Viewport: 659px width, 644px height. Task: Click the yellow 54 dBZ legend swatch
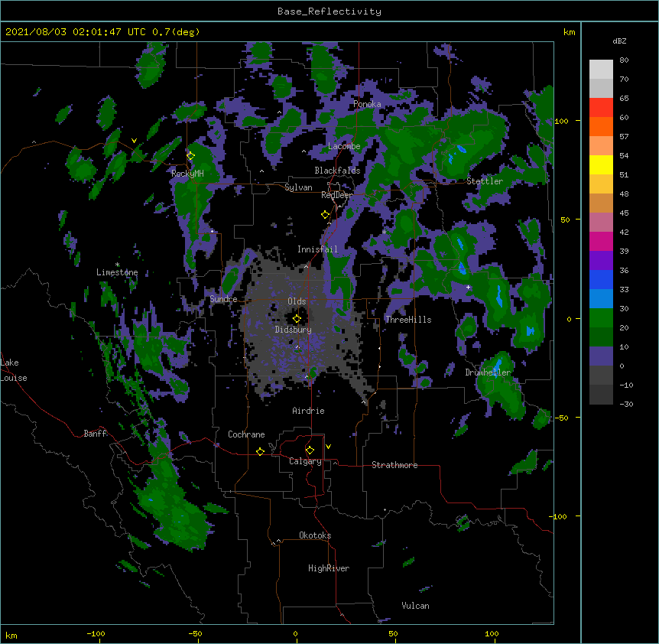tap(601, 164)
